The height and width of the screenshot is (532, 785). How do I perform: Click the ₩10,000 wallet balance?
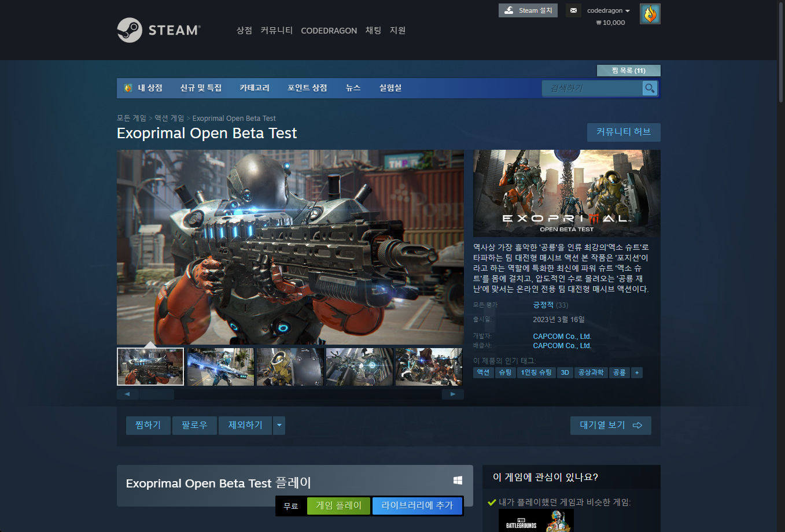tap(610, 23)
